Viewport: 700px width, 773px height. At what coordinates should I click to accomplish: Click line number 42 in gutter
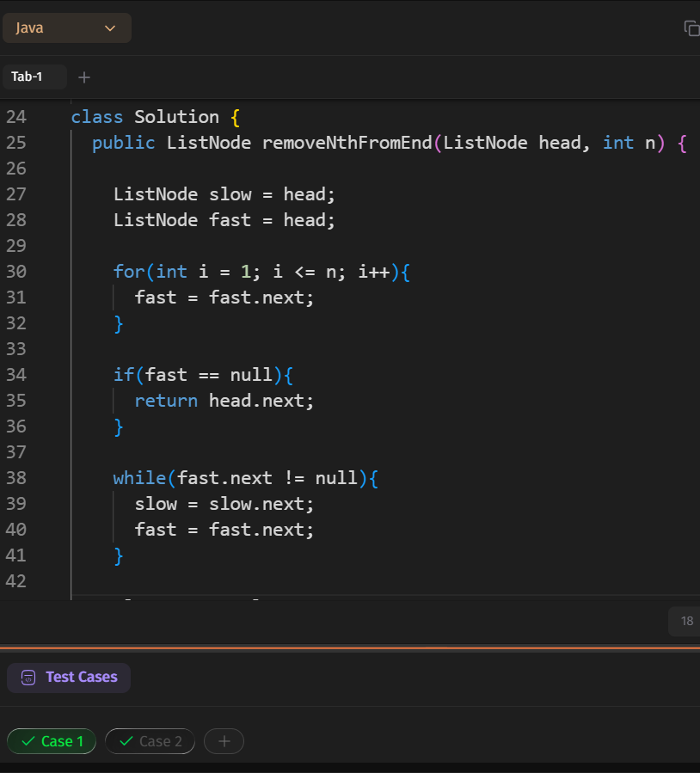point(15,580)
